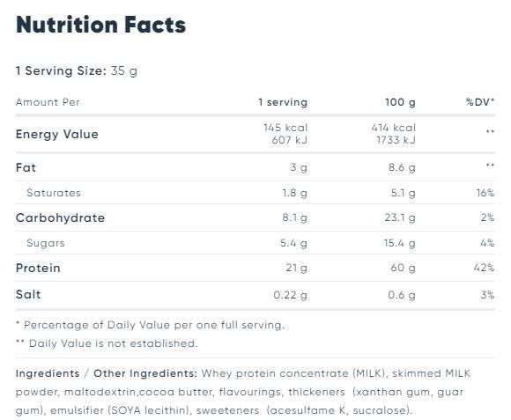Click the 1 serving column header
The image size is (511, 420).
click(283, 102)
